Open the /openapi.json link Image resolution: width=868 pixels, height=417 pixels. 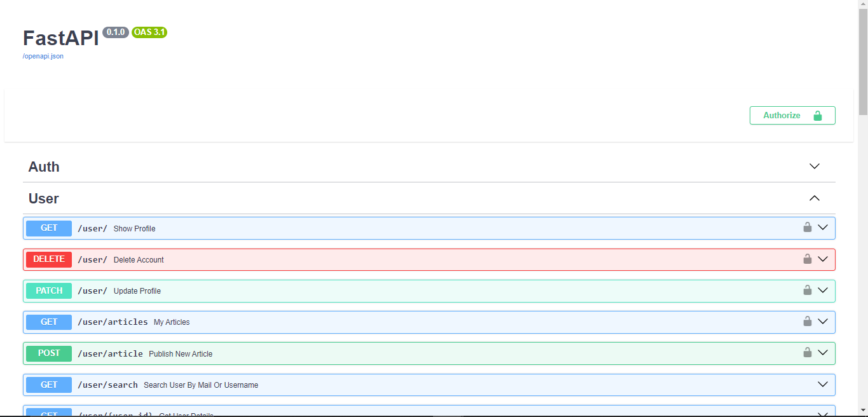point(43,56)
